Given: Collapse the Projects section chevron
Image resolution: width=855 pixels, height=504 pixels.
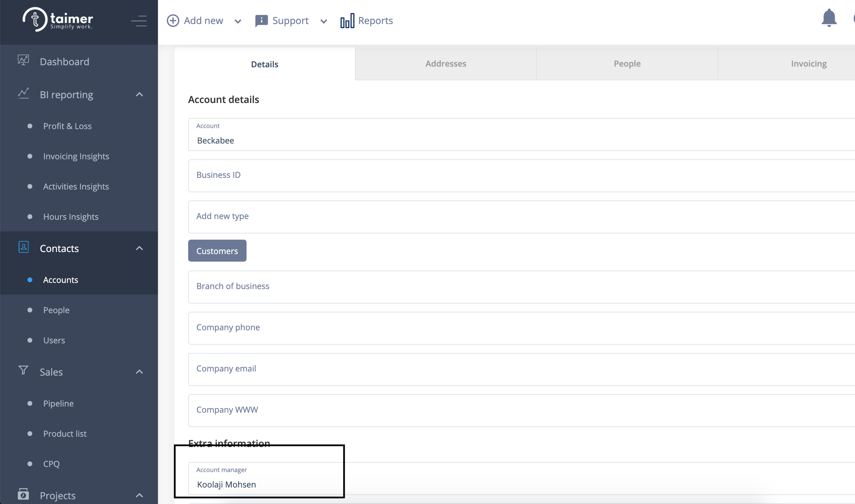Looking at the screenshot, I should tap(139, 495).
